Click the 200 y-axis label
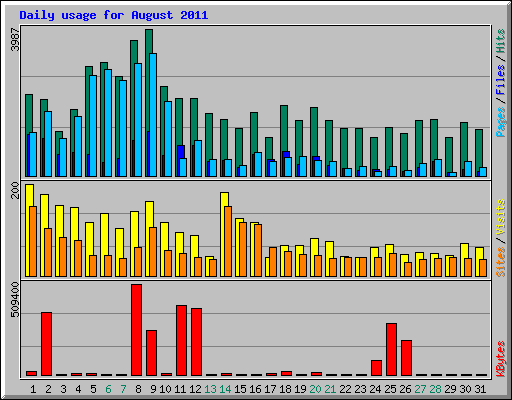This screenshot has width=512, height=400. click(15, 190)
